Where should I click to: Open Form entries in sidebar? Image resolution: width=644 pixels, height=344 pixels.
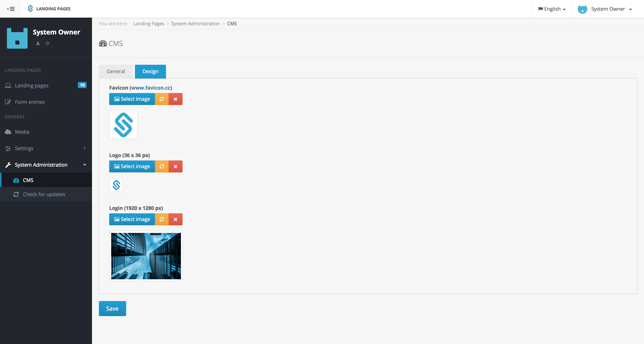click(30, 102)
